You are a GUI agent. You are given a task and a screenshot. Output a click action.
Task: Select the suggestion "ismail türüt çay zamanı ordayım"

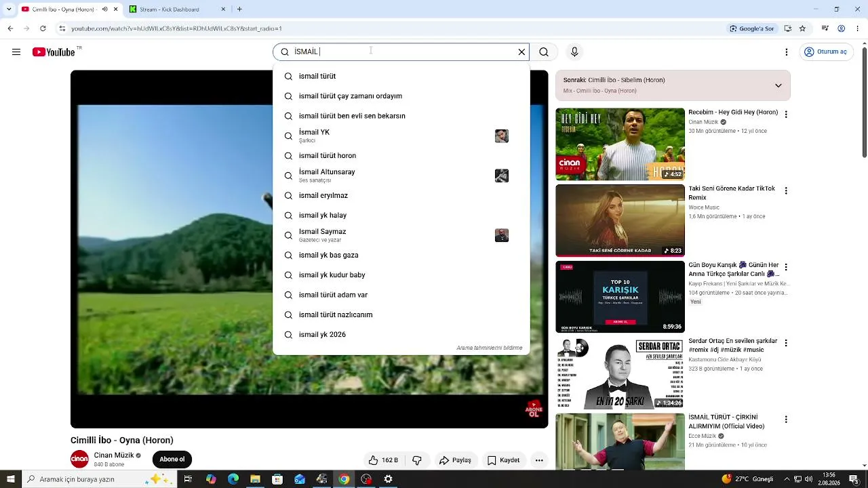click(x=401, y=96)
